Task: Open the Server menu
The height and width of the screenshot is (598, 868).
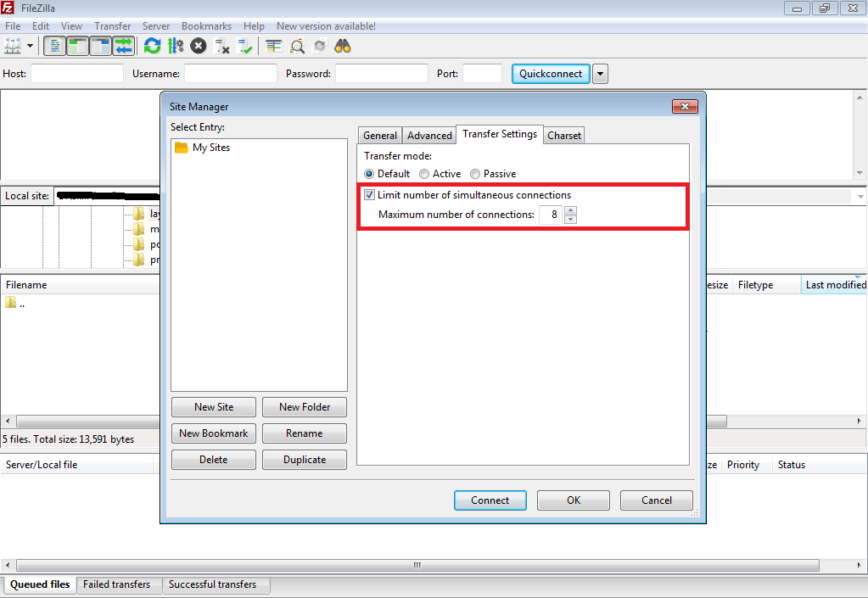Action: point(156,26)
